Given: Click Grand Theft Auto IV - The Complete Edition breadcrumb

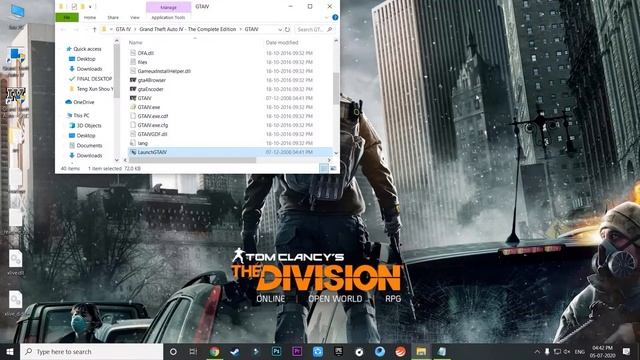Looking at the screenshot, I should click(x=188, y=29).
